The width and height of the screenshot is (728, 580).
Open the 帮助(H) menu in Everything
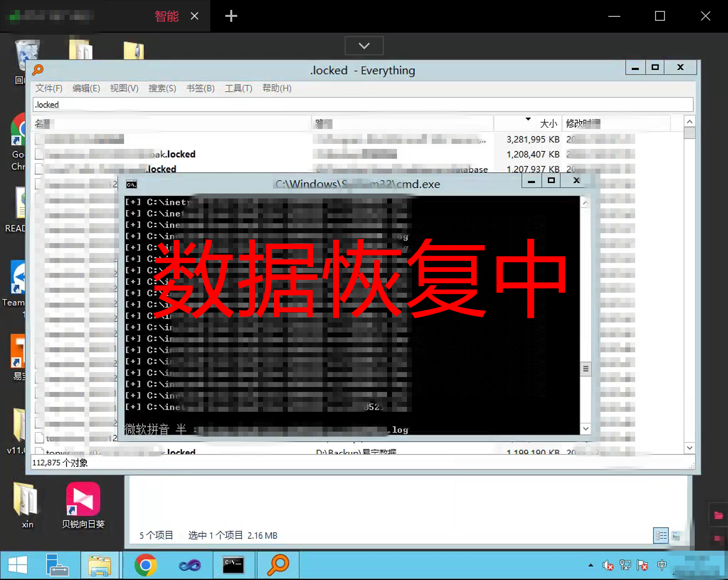click(277, 88)
